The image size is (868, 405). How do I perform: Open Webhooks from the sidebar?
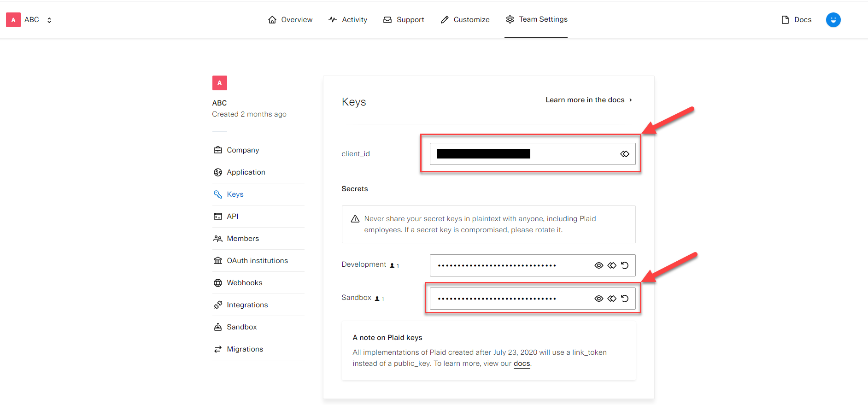[244, 283]
